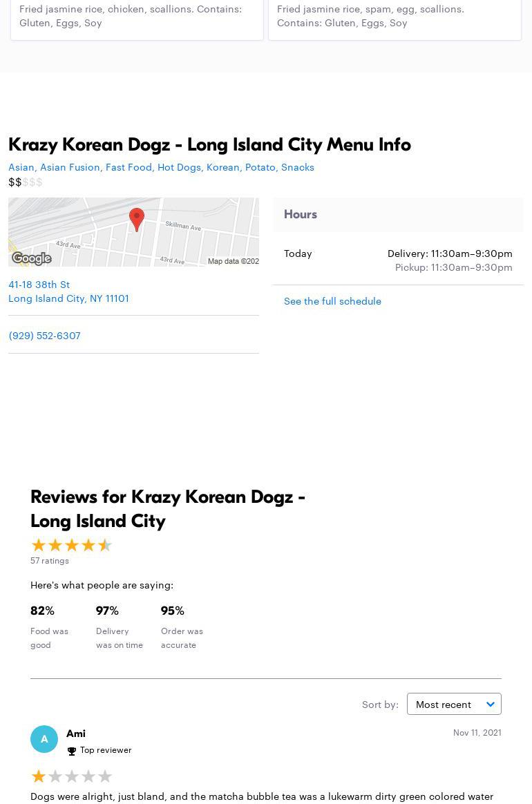Open See the full schedule link
Image resolution: width=532 pixels, height=804 pixels.
tap(332, 300)
